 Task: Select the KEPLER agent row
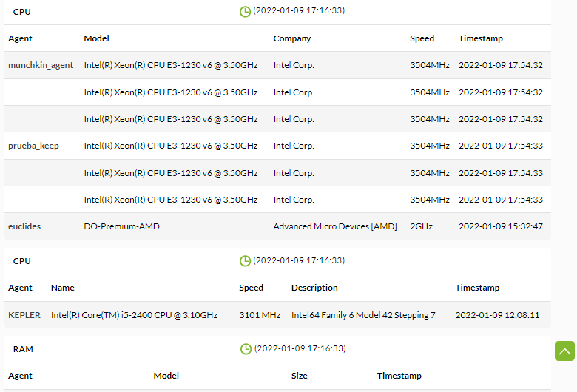277,315
